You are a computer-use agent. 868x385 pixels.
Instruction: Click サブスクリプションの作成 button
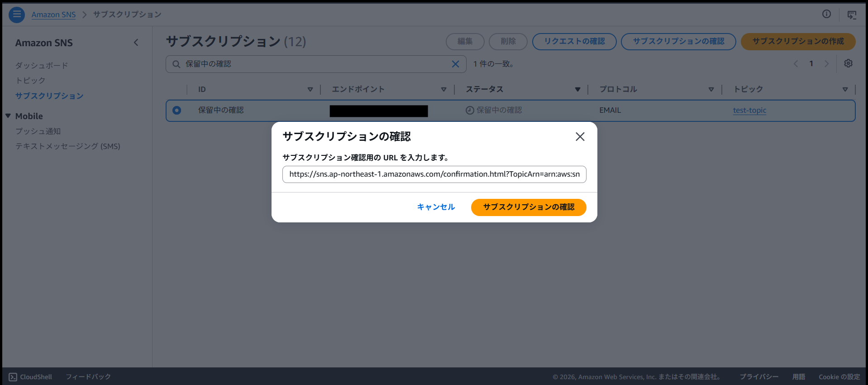pos(798,41)
